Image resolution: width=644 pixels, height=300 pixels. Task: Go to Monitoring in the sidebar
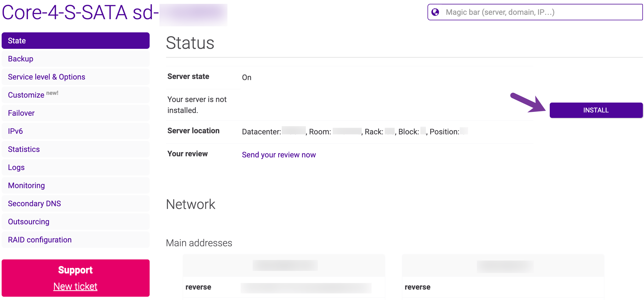[76, 185]
